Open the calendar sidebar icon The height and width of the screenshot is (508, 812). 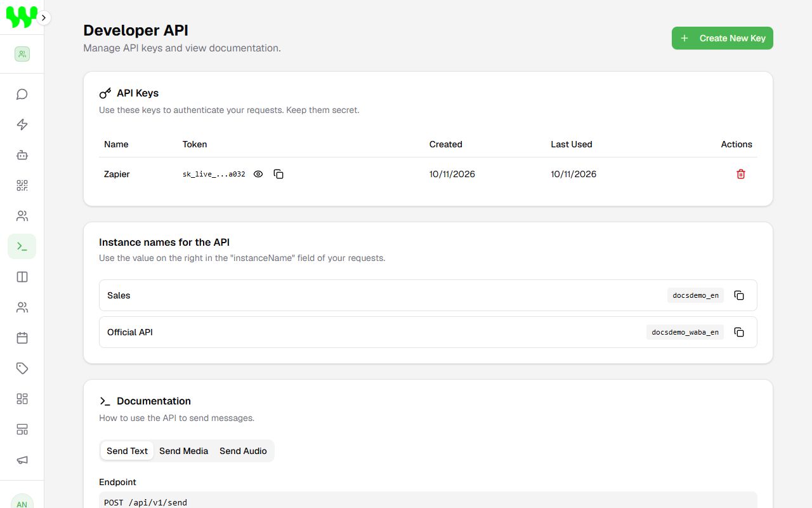(x=22, y=338)
